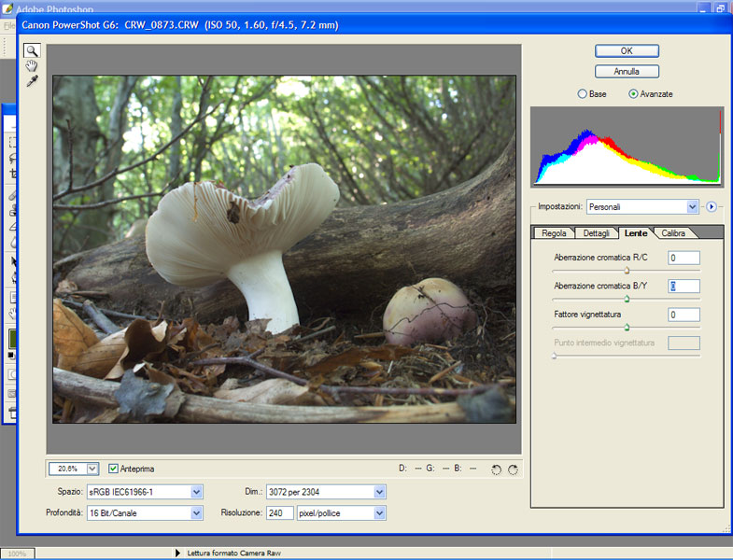The height and width of the screenshot is (560, 733).
Task: Select the Avanzate radio button
Action: click(x=634, y=94)
